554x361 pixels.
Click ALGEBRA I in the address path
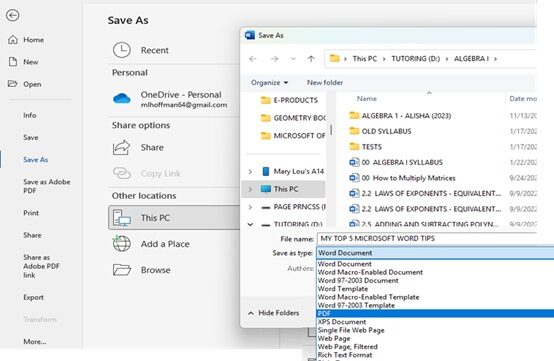coord(471,59)
